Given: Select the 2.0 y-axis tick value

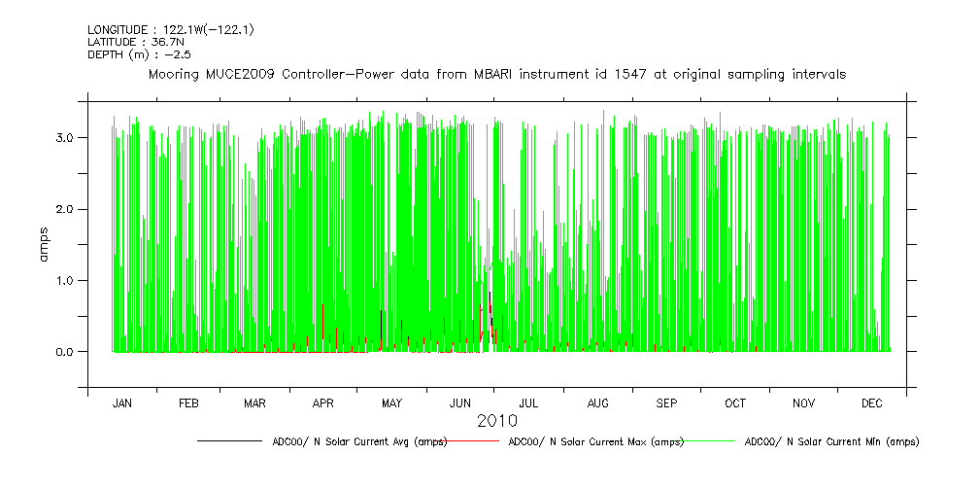Looking at the screenshot, I should coord(66,209).
